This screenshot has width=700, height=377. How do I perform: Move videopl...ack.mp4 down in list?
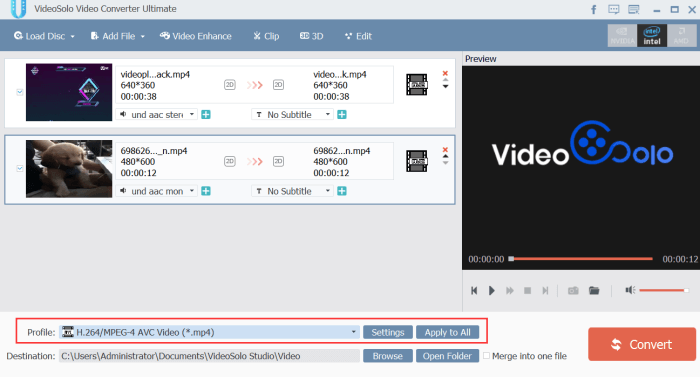pyautogui.click(x=446, y=87)
